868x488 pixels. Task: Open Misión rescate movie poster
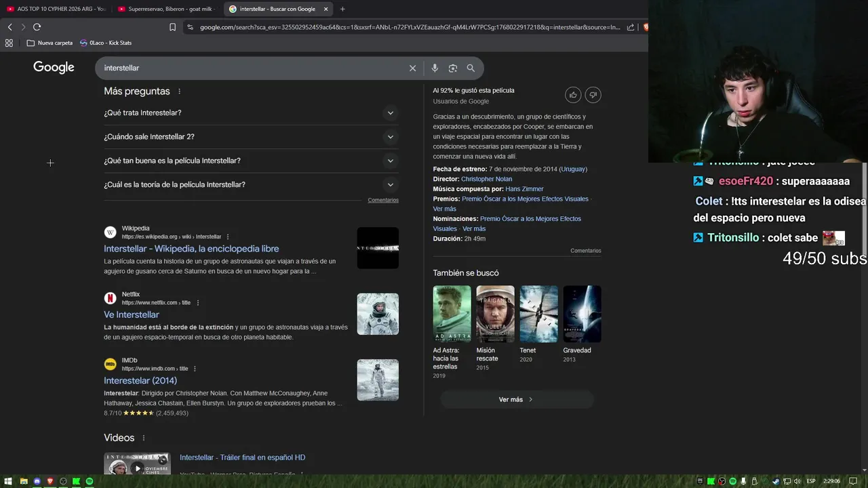point(495,314)
